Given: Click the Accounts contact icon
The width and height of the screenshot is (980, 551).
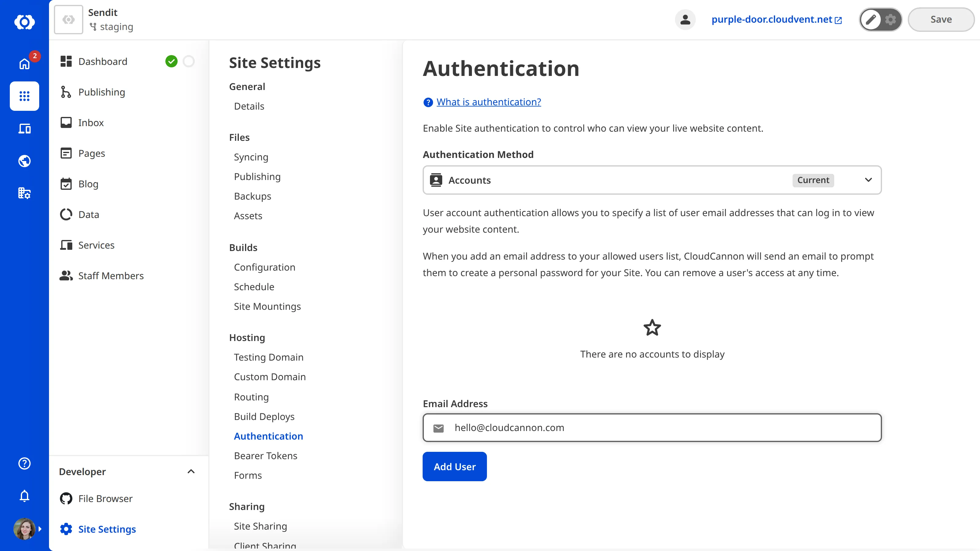Looking at the screenshot, I should point(435,180).
